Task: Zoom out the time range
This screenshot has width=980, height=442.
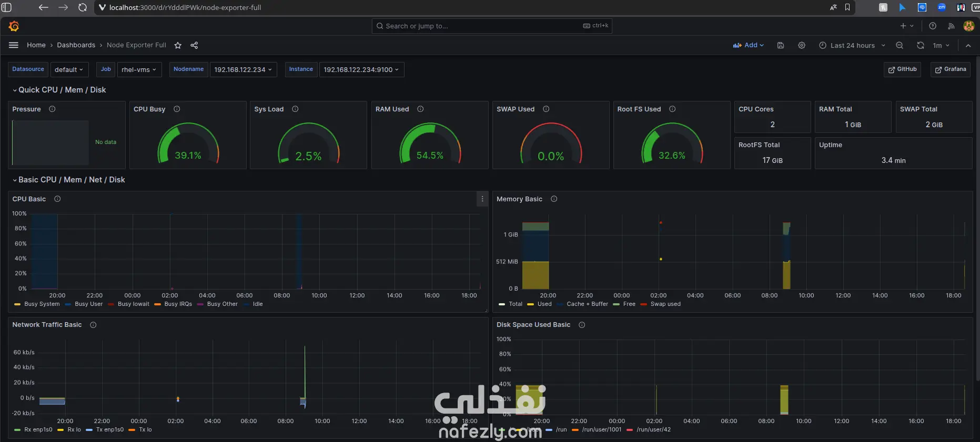Action: pos(900,45)
